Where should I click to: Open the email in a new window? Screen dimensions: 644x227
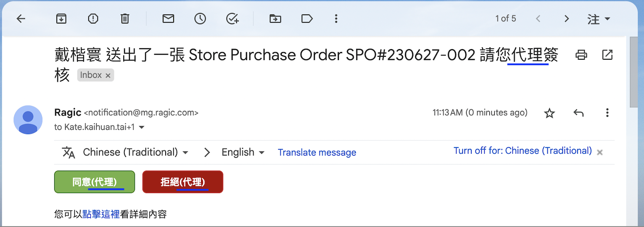point(607,55)
